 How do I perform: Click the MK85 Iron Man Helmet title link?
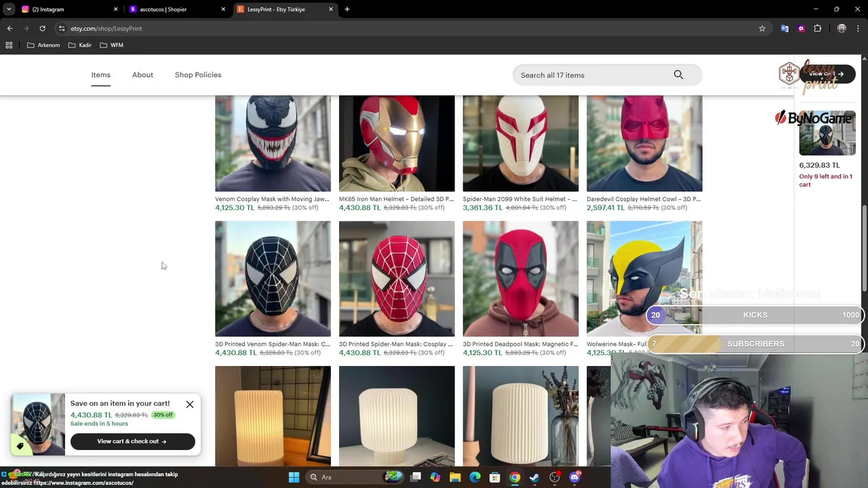click(x=397, y=199)
